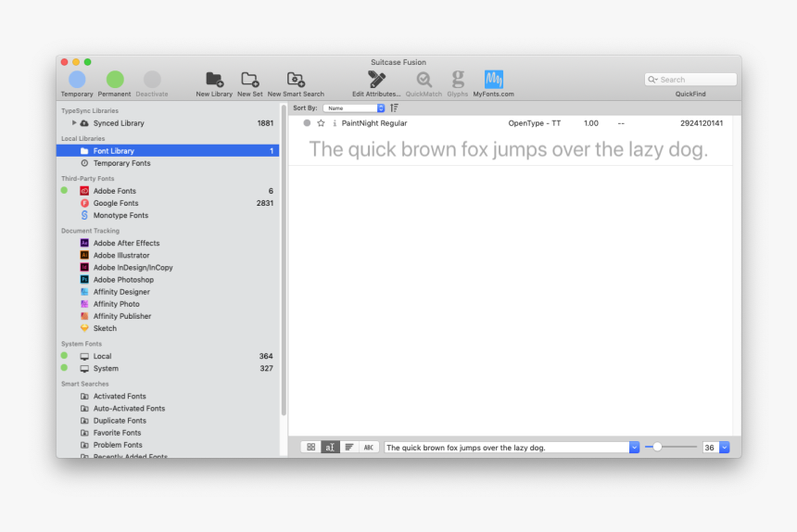Toggle sort order direction icon
This screenshot has height=532, width=797.
tap(394, 108)
